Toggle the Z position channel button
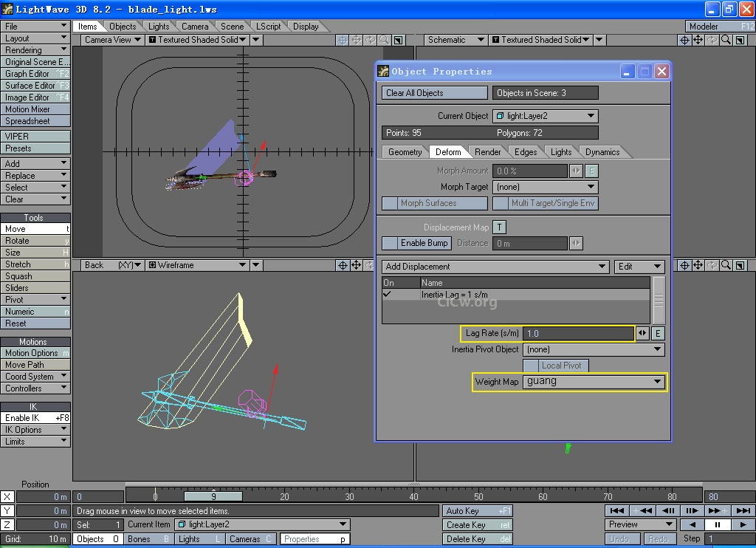This screenshot has height=548, width=756. coord(7,524)
